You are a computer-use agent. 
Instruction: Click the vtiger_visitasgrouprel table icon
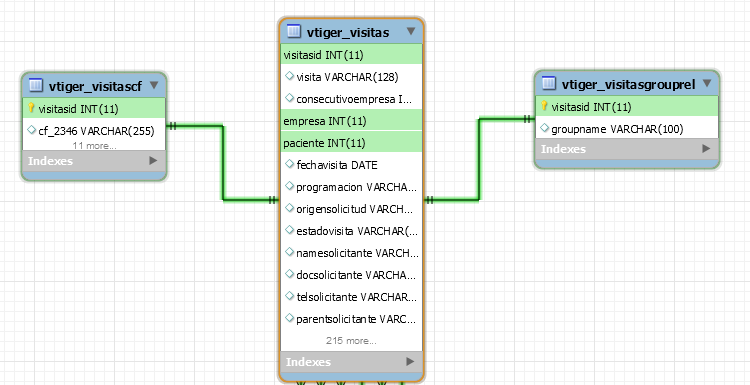pos(549,84)
